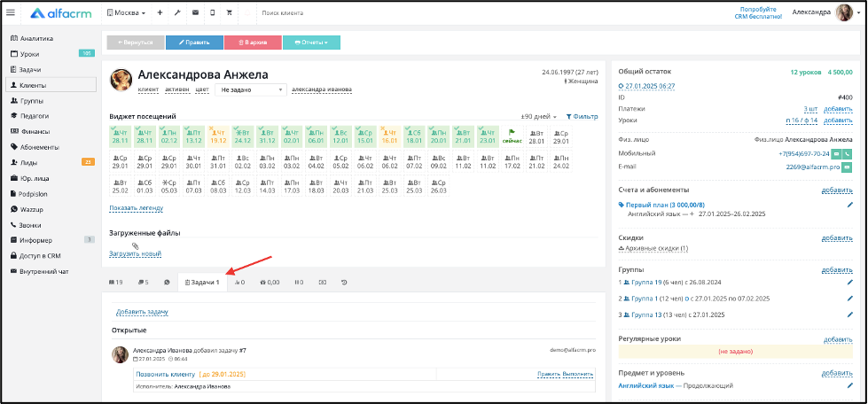Click the green call icon beside phone

847,153
